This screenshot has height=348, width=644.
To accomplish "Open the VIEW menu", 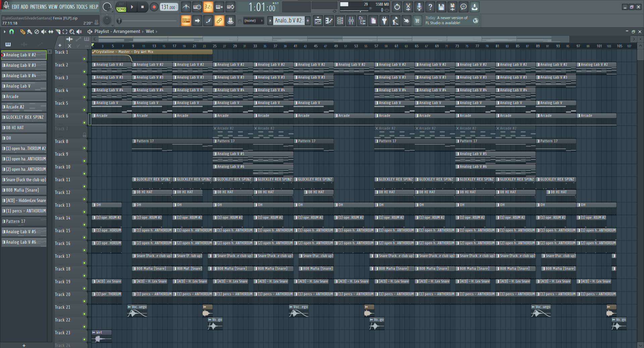I will click(x=53, y=7).
